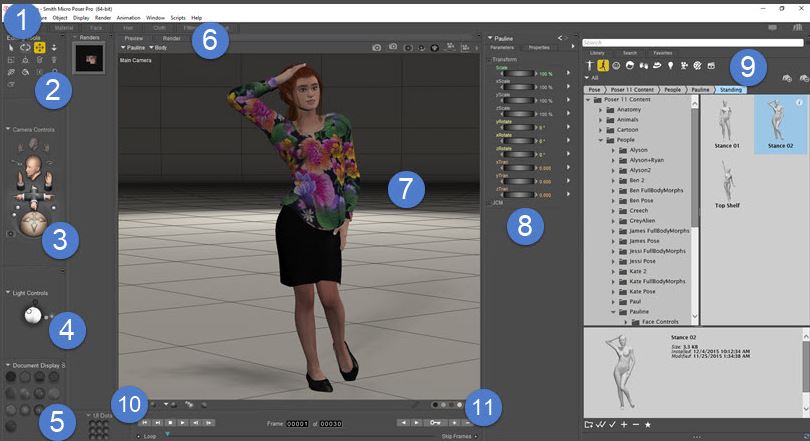Open the Scenes library category

click(x=711, y=66)
